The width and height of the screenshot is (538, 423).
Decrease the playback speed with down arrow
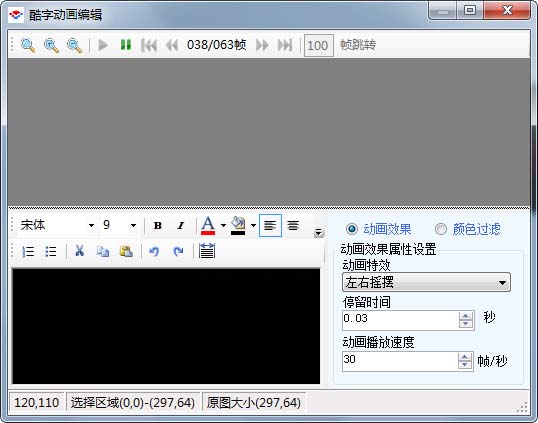pyautogui.click(x=465, y=365)
